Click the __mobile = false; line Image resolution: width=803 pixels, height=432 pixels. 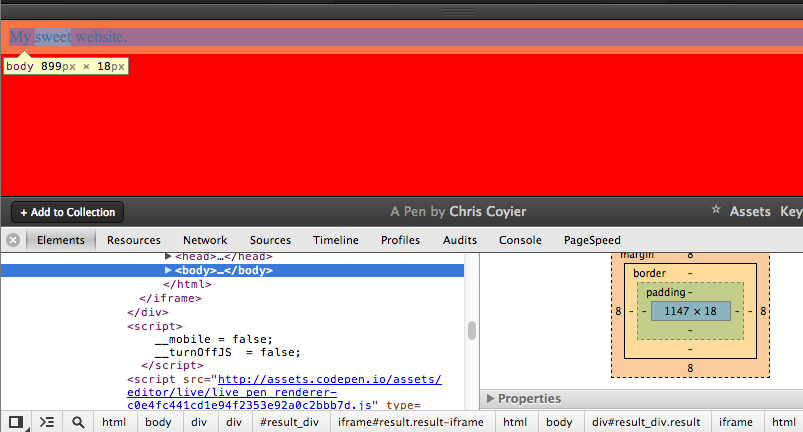click(x=214, y=339)
